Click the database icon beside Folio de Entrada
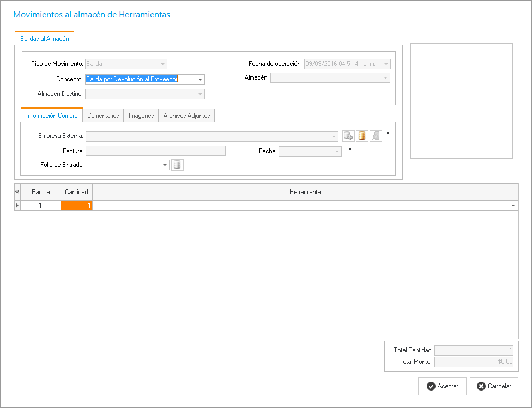This screenshot has height=408, width=532. pyautogui.click(x=177, y=165)
